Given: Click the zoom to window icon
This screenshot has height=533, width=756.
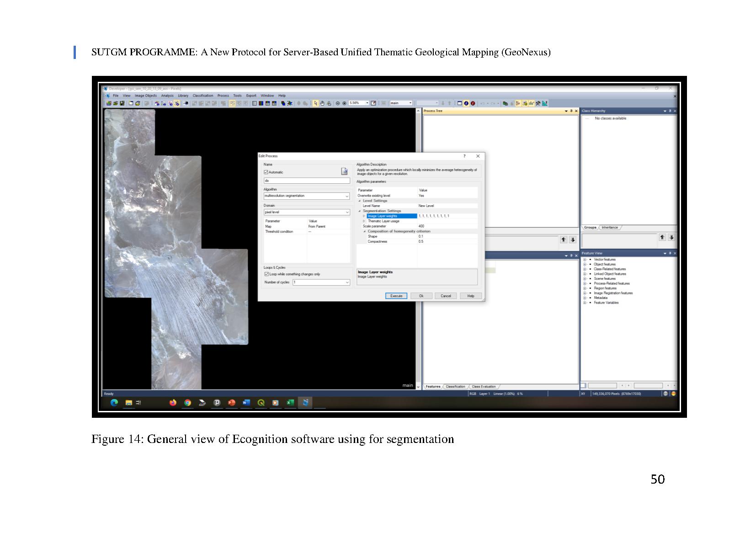Looking at the screenshot, I should [x=373, y=103].
